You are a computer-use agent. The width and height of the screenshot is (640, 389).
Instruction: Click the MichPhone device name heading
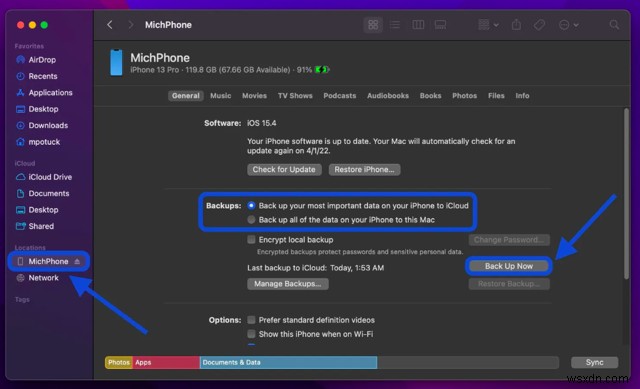coord(160,58)
